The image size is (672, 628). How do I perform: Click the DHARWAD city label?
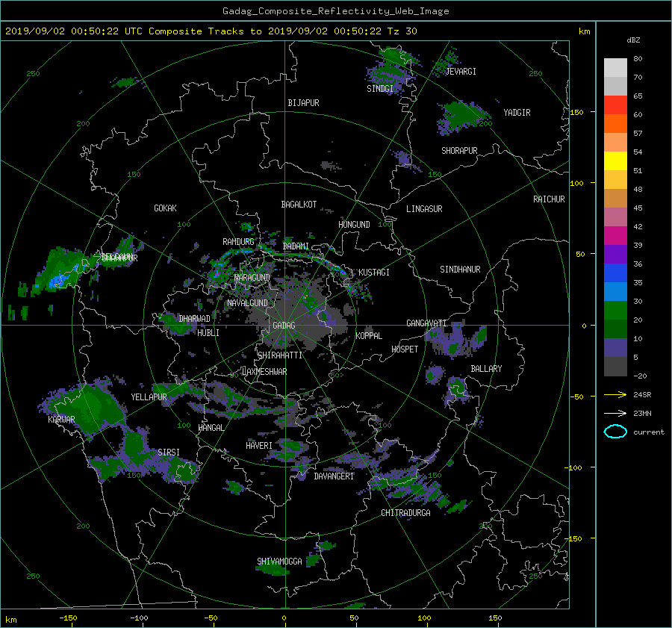click(195, 319)
